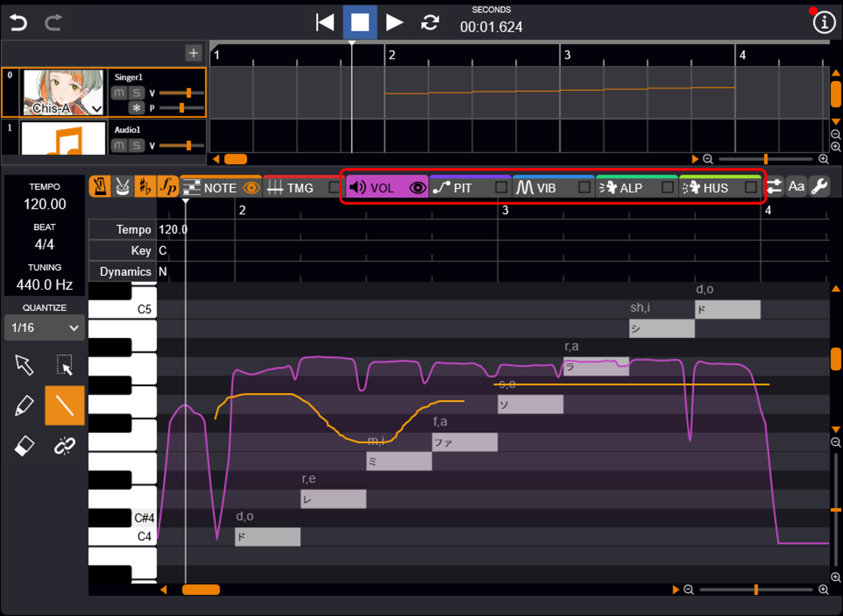This screenshot has width=843, height=616.
Task: Select the Line tool
Action: [65, 406]
